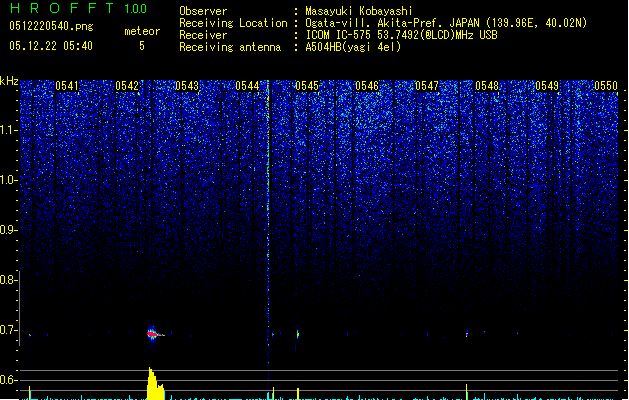The height and width of the screenshot is (400, 629).
Task: Click the tall yellow intensity peak below 0542 echo
Action: (x=155, y=384)
